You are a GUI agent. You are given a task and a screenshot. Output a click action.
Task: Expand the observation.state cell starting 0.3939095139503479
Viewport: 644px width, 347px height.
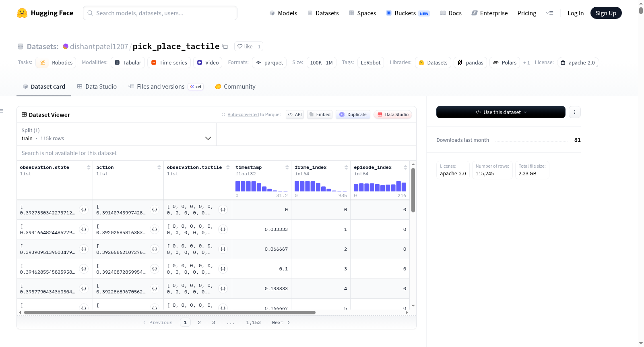tap(84, 249)
